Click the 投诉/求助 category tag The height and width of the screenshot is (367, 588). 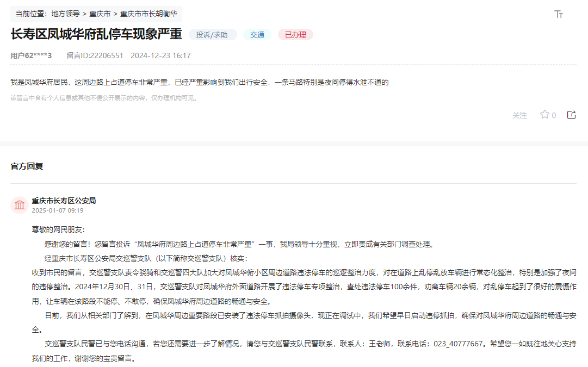coord(214,34)
